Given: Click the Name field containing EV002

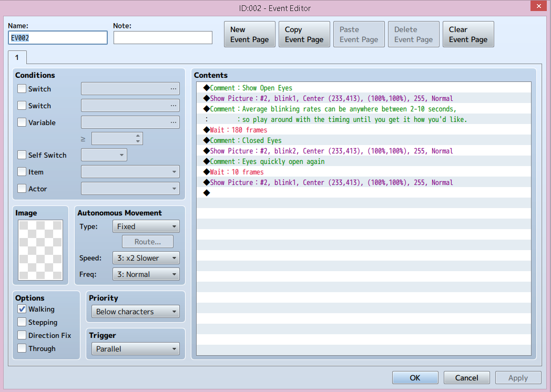Looking at the screenshot, I should pos(58,38).
